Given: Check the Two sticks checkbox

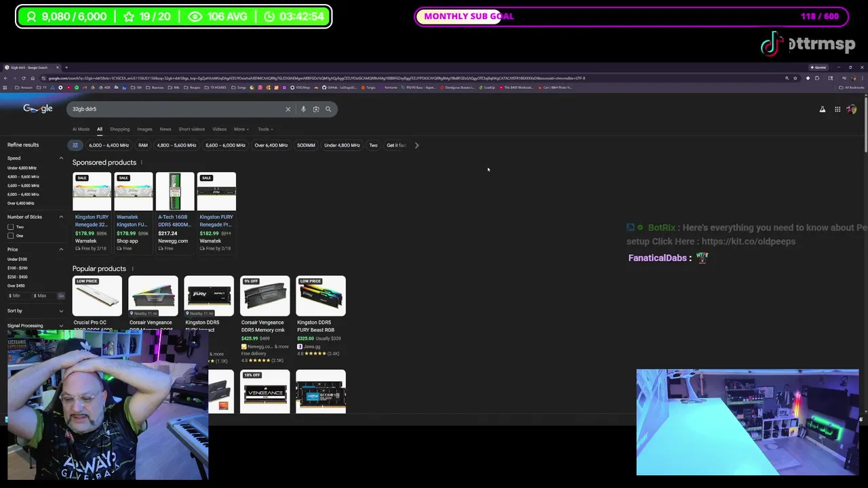Looking at the screenshot, I should [10, 227].
